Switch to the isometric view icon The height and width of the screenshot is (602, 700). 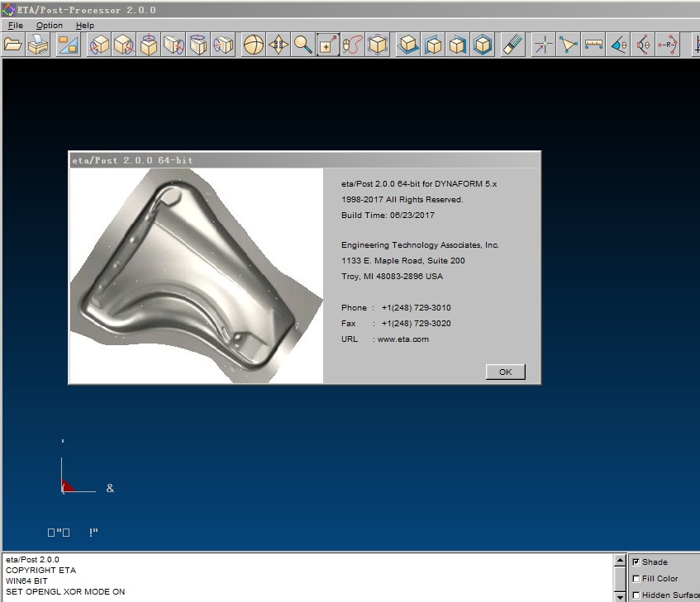tap(483, 45)
